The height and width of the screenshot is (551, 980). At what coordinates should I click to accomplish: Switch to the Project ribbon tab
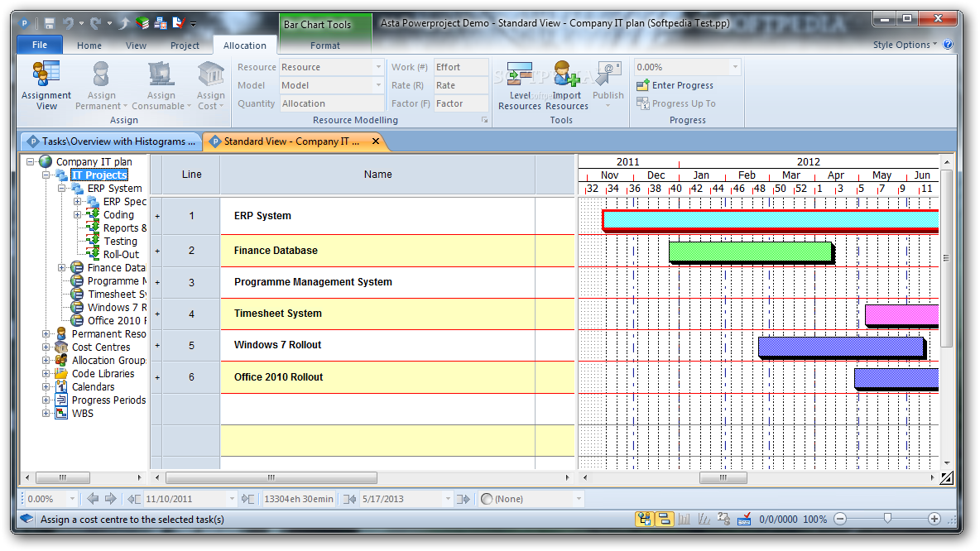[185, 46]
